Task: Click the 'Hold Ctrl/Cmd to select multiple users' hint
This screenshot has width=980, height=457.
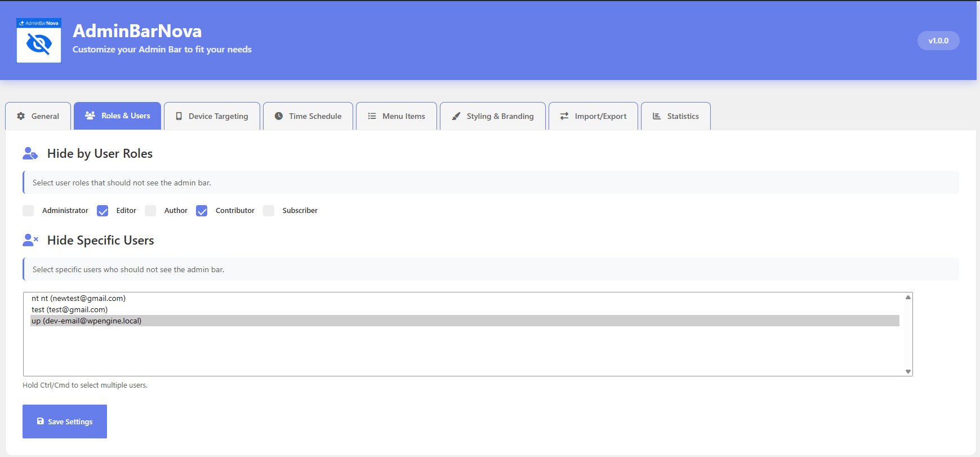Action: pos(85,385)
